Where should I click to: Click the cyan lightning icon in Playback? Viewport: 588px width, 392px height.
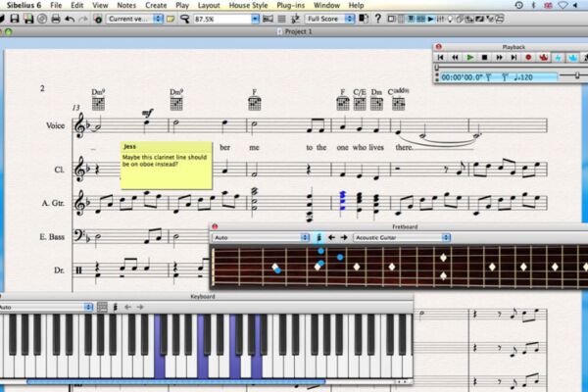[x=558, y=58]
